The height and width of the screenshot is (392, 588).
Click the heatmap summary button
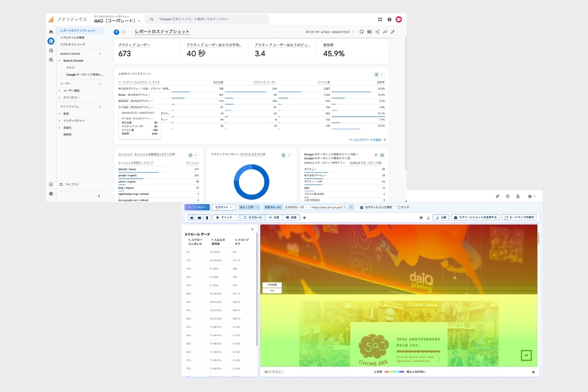pos(519,218)
